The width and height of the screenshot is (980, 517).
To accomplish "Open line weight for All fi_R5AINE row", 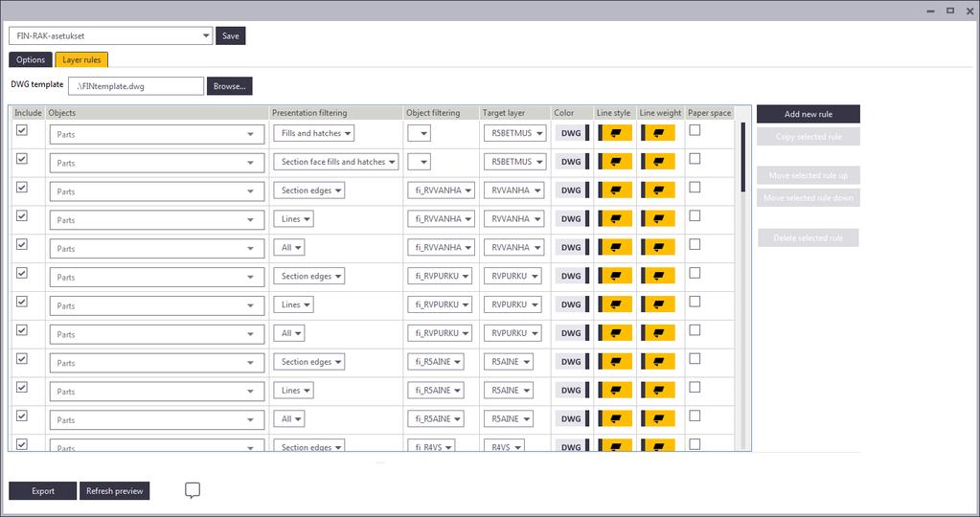I will pyautogui.click(x=658, y=419).
